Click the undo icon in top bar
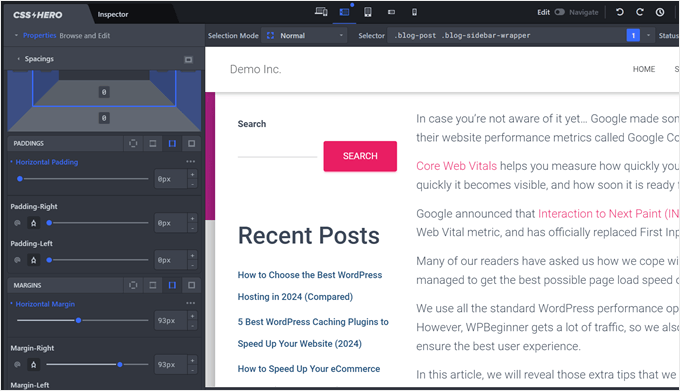This screenshot has height=391, width=680. pyautogui.click(x=620, y=12)
